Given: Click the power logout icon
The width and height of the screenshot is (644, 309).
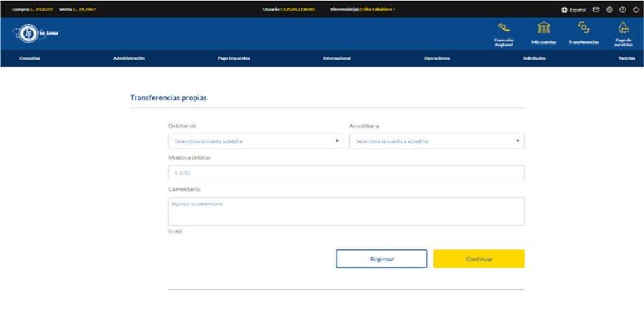Looking at the screenshot, I should coord(635,9).
